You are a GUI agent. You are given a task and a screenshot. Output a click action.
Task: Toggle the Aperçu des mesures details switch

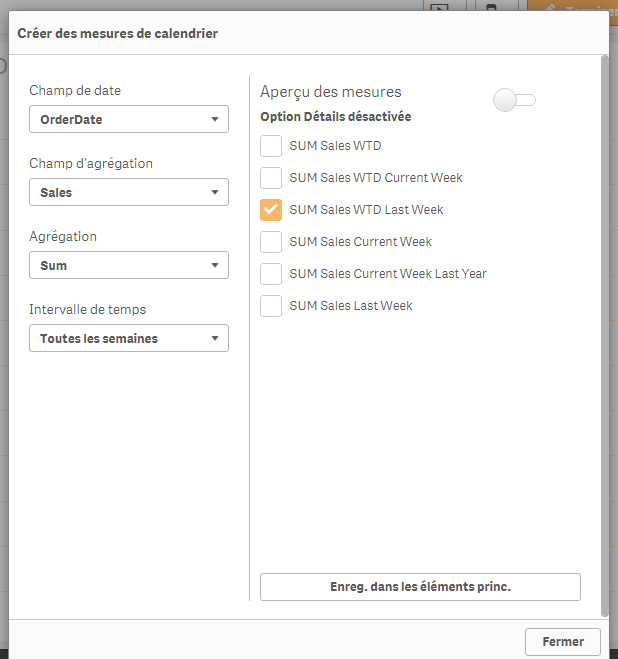tap(515, 99)
